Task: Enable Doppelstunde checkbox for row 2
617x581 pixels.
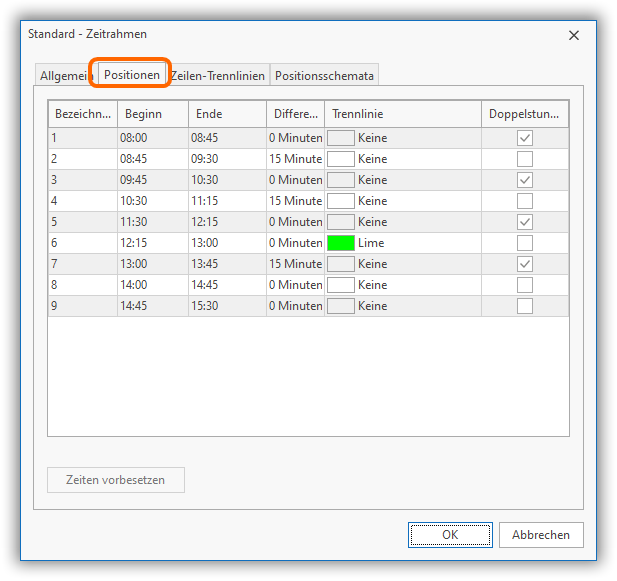Action: 525,159
